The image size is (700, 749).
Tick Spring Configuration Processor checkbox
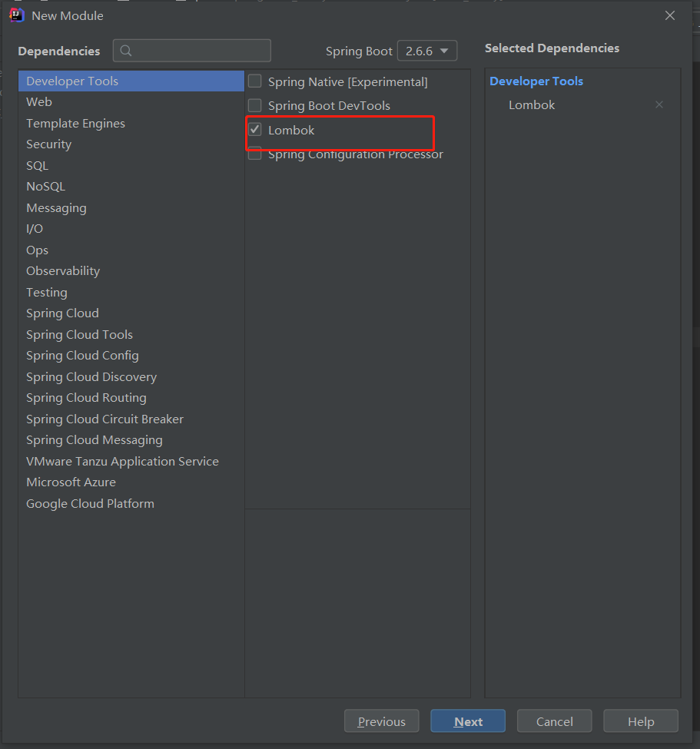click(254, 154)
